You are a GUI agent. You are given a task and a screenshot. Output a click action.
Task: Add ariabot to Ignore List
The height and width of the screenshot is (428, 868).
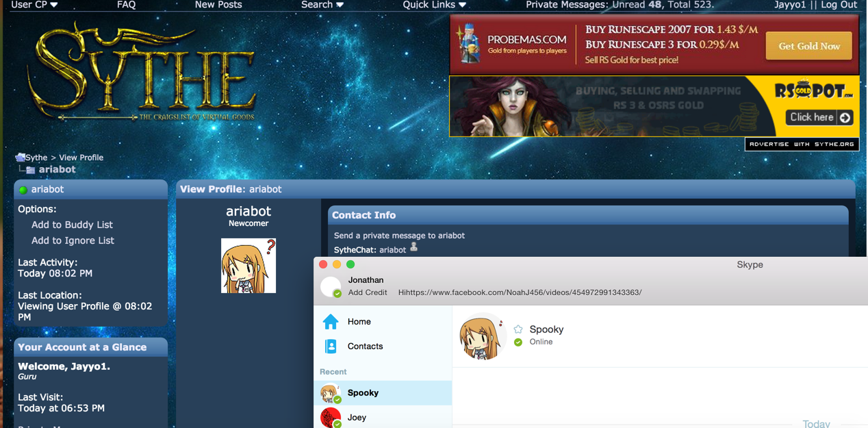point(73,240)
